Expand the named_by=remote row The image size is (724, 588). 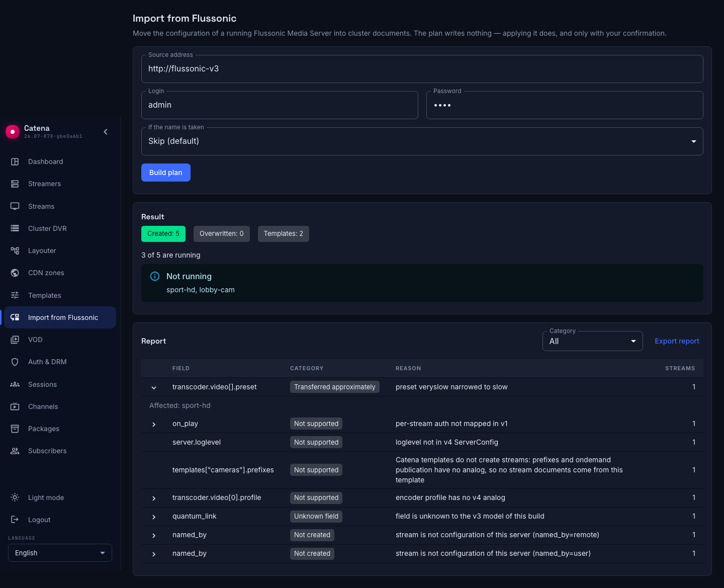coord(154,535)
